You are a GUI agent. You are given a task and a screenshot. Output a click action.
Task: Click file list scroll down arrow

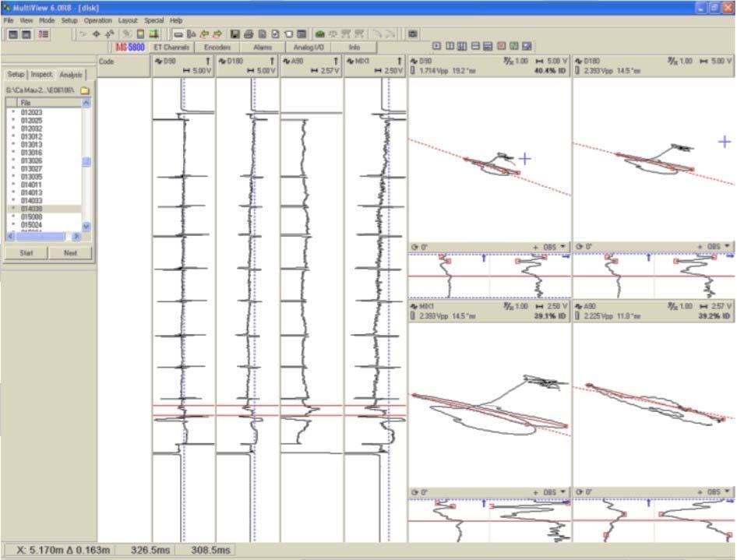coord(86,227)
